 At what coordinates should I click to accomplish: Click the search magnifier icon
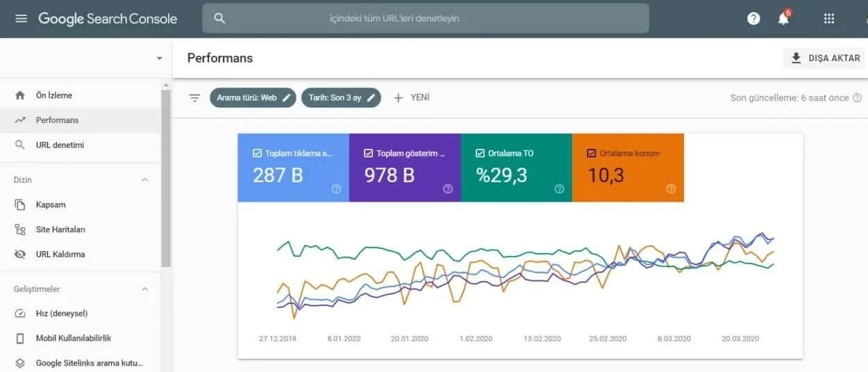[x=219, y=18]
